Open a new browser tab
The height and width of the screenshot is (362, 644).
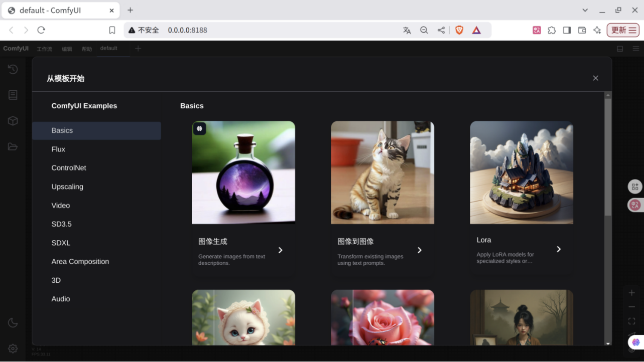(x=130, y=10)
